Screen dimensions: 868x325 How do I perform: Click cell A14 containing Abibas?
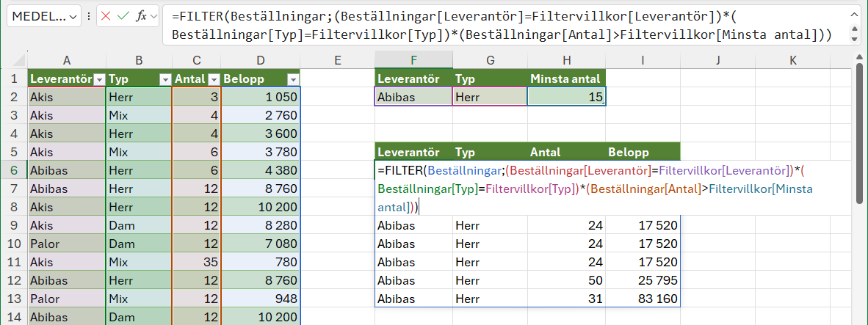coord(67,318)
